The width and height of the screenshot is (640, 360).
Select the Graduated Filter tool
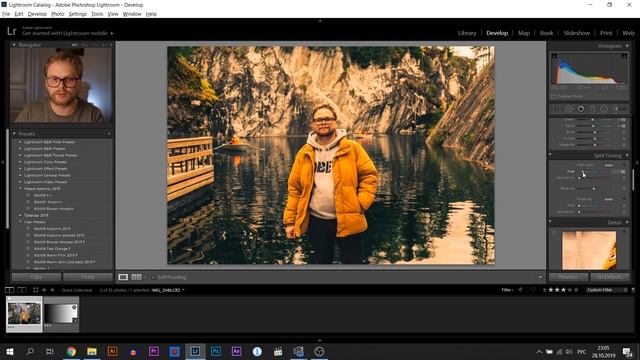pyautogui.click(x=592, y=109)
